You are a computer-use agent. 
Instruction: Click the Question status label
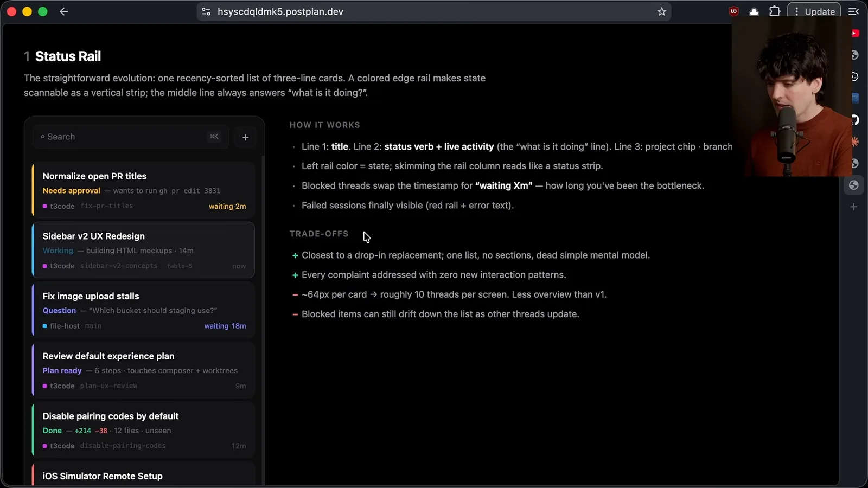click(59, 311)
